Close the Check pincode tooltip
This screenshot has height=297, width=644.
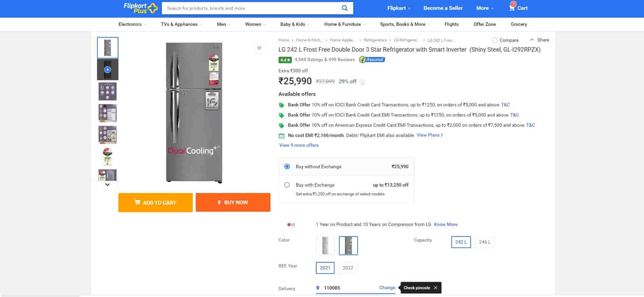[x=435, y=288]
